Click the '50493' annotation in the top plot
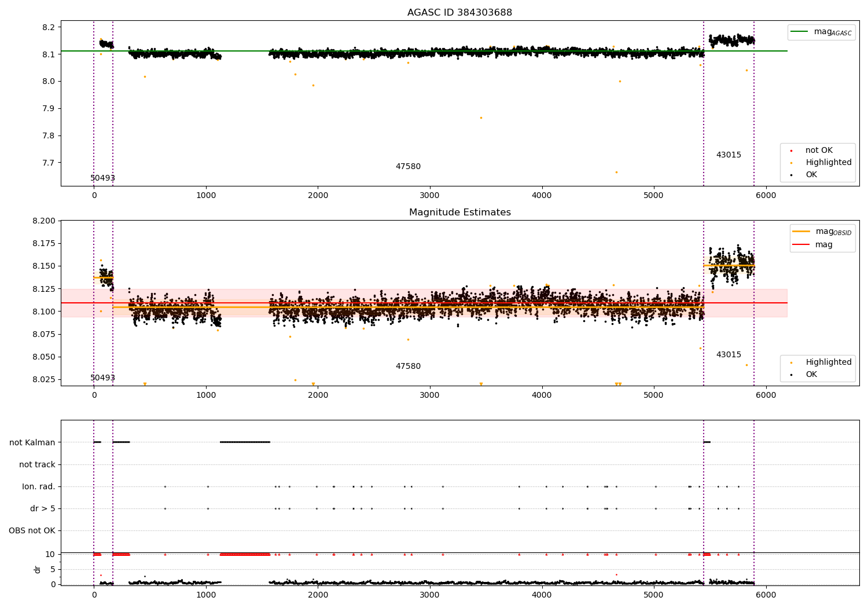Viewport: 868px width, 608px height. 102,178
